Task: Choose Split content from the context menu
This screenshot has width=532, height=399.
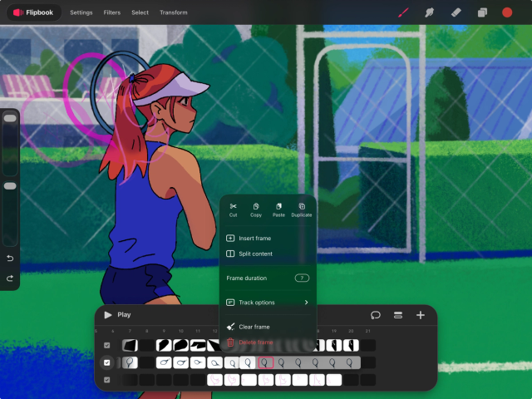Action: point(268,254)
